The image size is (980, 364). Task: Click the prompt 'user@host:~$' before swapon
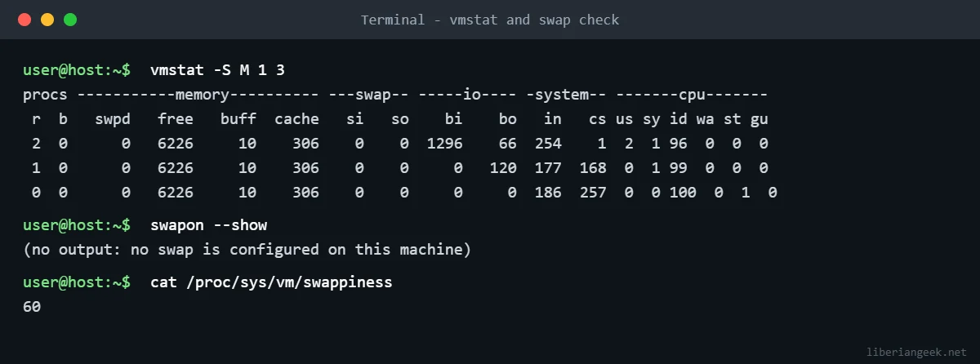pos(77,224)
